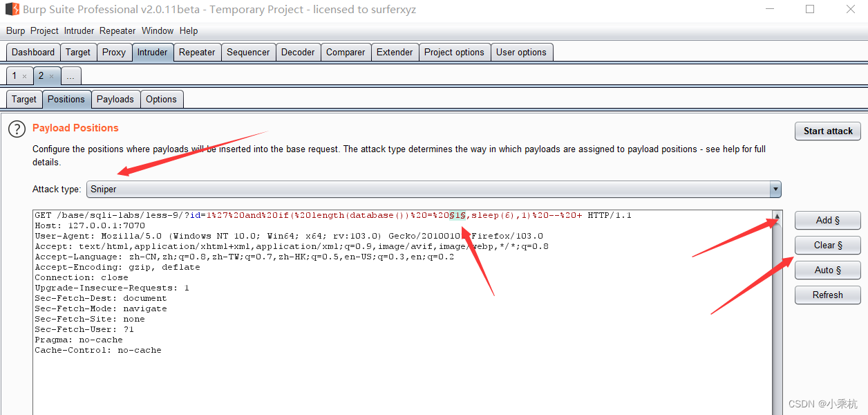Image resolution: width=868 pixels, height=415 pixels.
Task: Click the Cache-Control: no-cache line
Action: 98,350
